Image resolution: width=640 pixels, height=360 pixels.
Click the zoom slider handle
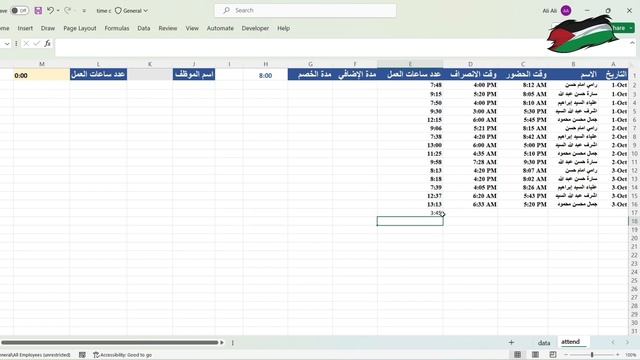click(592, 355)
